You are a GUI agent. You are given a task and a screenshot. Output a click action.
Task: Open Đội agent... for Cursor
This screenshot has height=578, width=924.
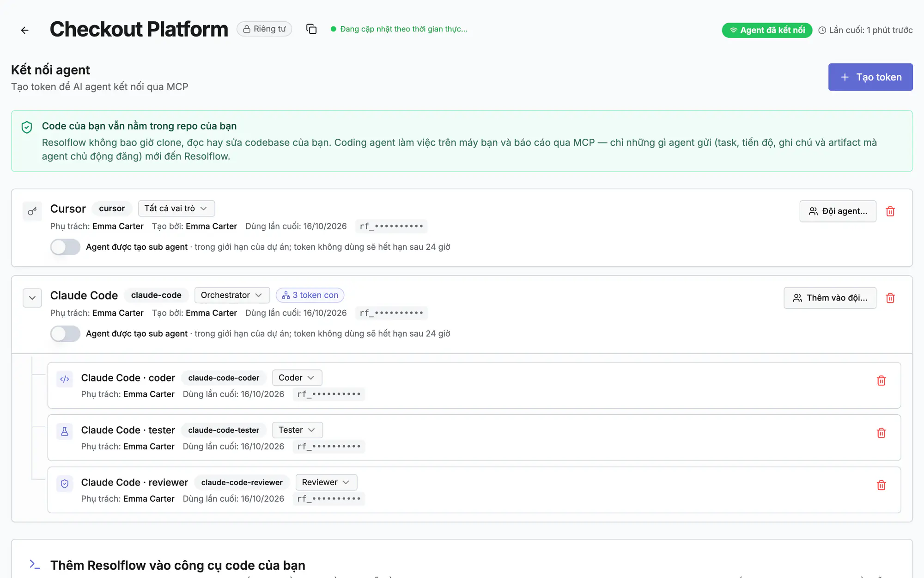click(x=838, y=211)
